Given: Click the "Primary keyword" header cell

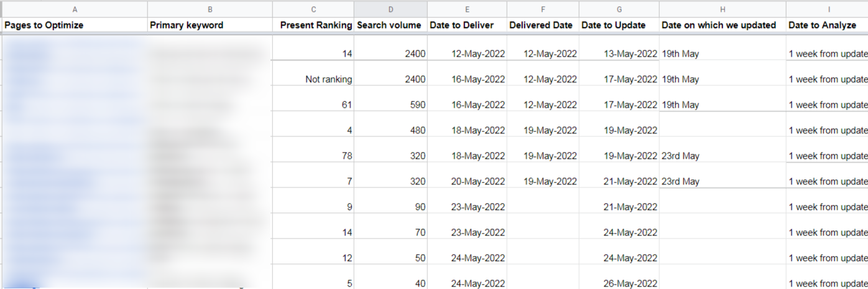Looking at the screenshot, I should 210,26.
